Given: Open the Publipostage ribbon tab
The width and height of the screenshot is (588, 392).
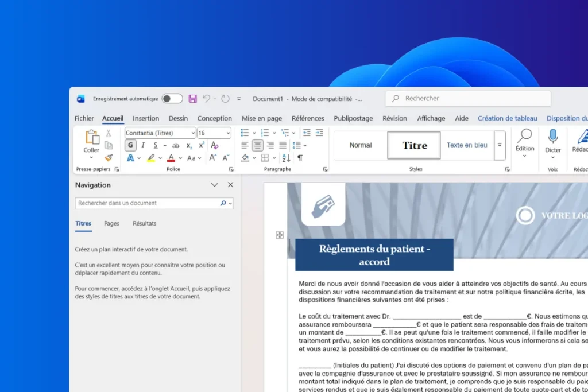Looking at the screenshot, I should (353, 118).
